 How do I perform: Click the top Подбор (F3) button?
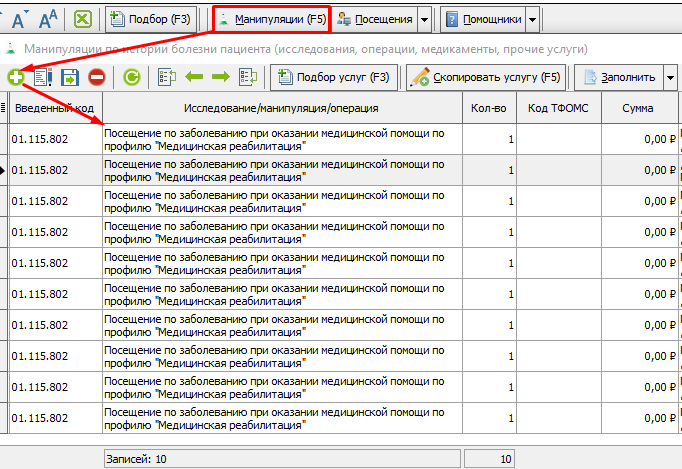click(x=151, y=18)
